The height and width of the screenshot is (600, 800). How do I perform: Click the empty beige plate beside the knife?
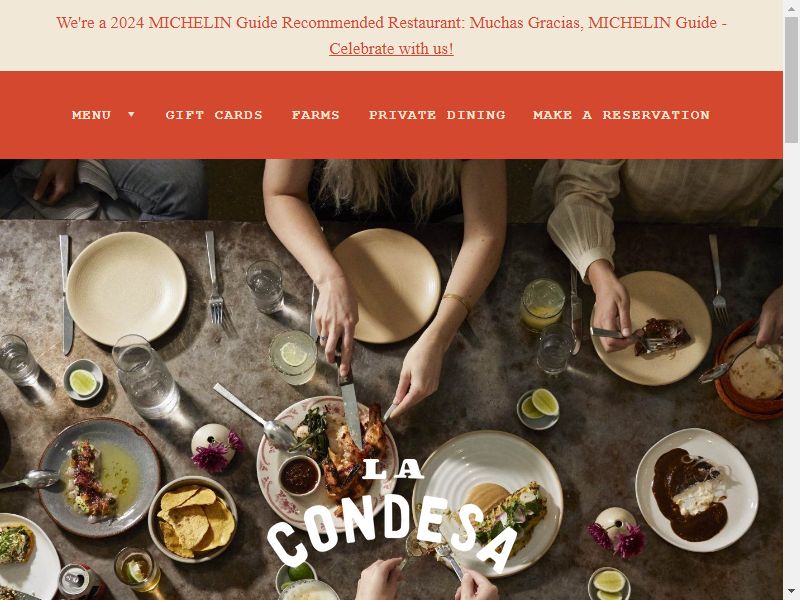[126, 288]
